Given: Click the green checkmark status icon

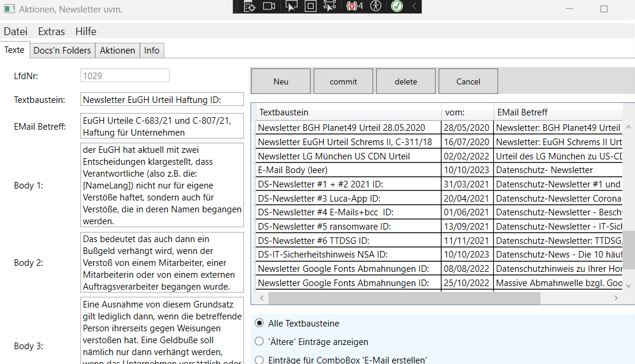Looking at the screenshot, I should 396,6.
